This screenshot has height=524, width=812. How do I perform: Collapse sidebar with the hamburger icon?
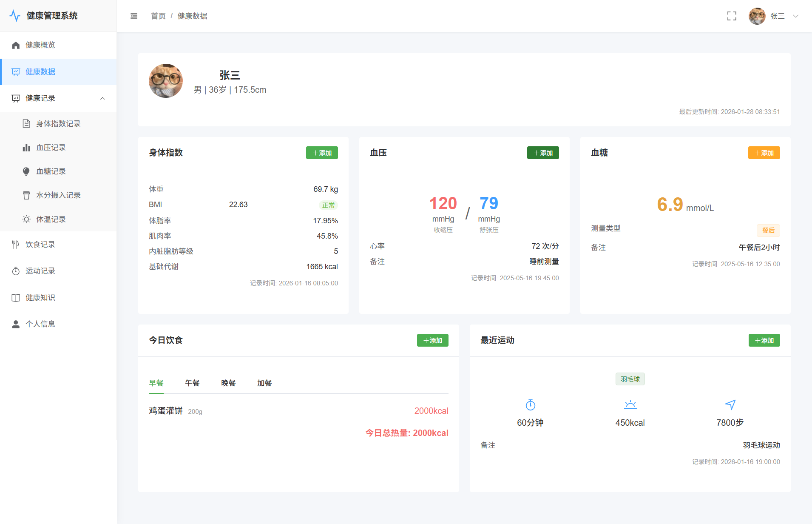point(134,16)
